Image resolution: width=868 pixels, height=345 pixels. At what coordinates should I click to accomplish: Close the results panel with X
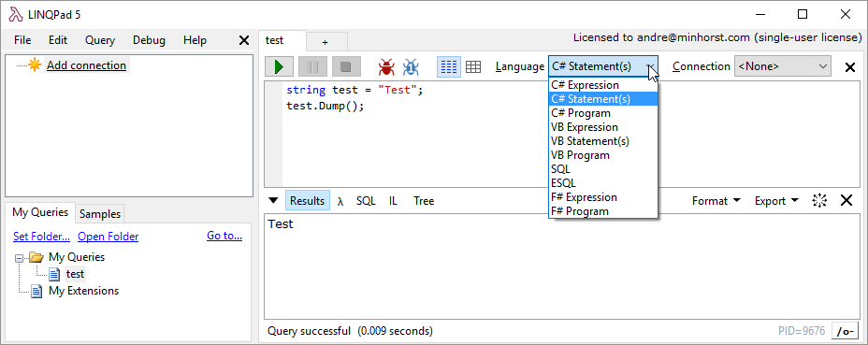[x=846, y=200]
